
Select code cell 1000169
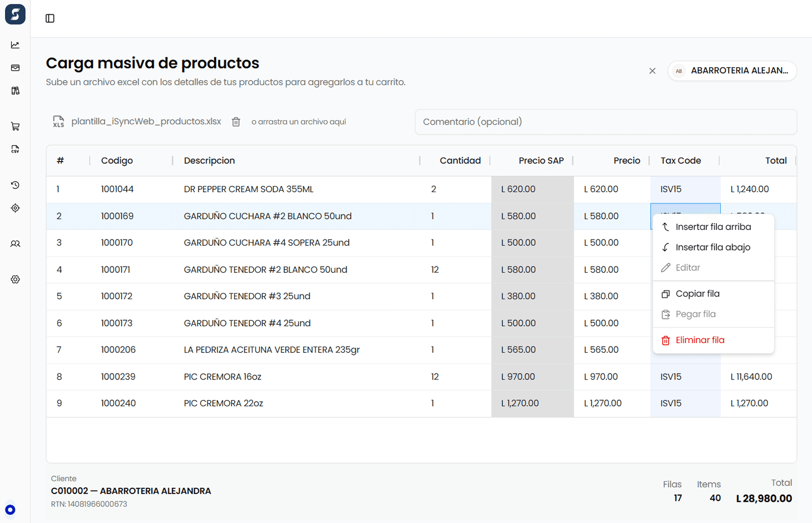click(117, 216)
